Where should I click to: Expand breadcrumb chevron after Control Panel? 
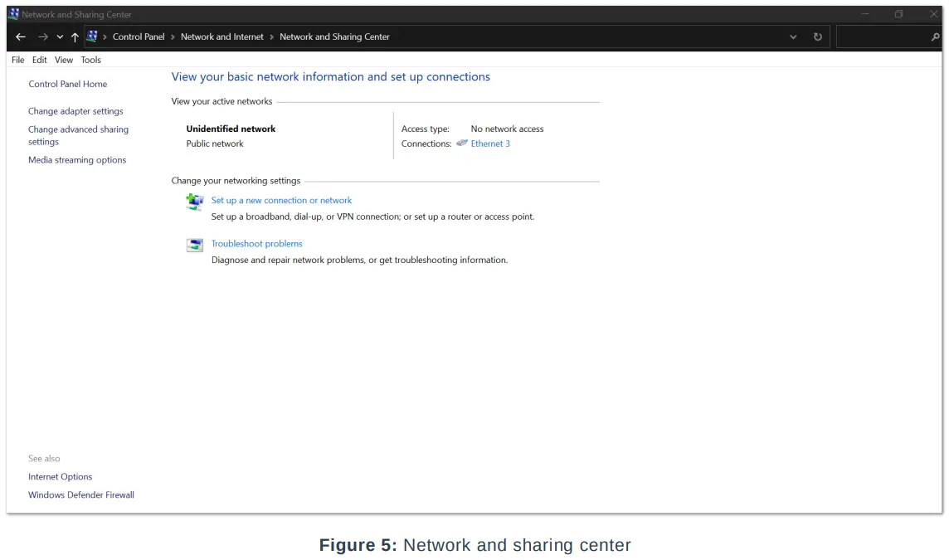click(x=173, y=37)
